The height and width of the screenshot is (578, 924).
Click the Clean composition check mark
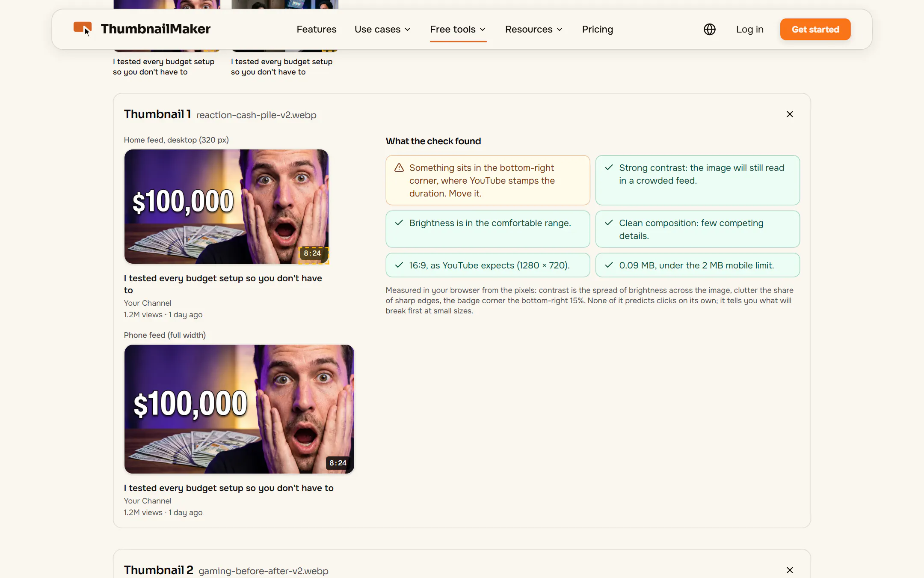pyautogui.click(x=609, y=223)
